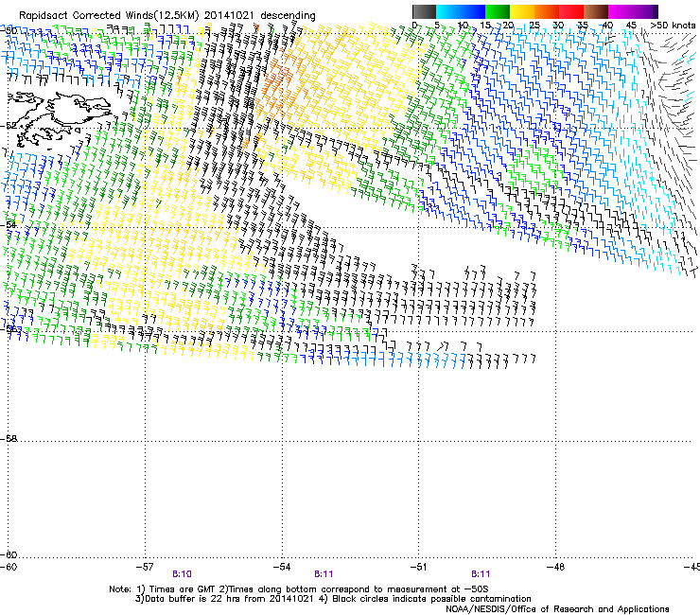Click the 'NOAA/NESDIS/Office of Research and Applications' credit
This screenshot has width=700, height=615.
click(557, 609)
